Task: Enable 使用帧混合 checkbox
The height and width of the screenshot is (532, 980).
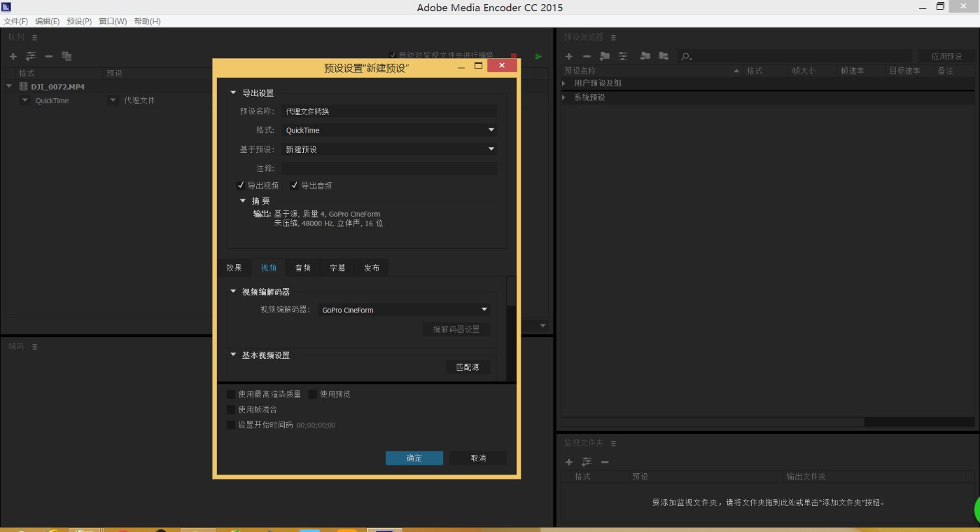Action: point(231,410)
